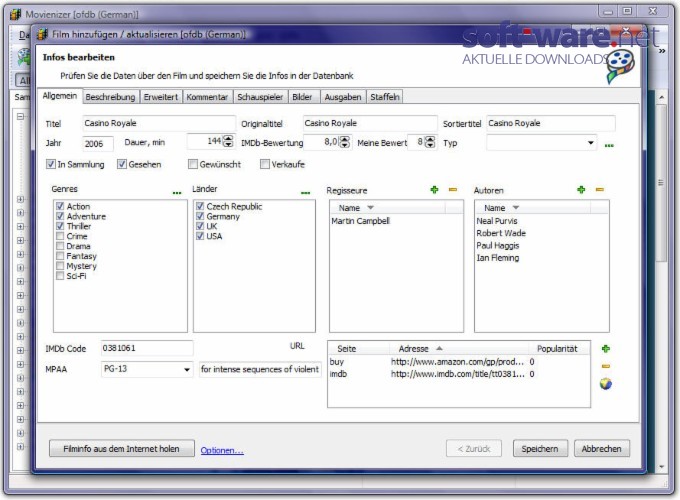This screenshot has width=680, height=500.
Task: Remove URL entry with the minus icon
Action: pos(606,366)
